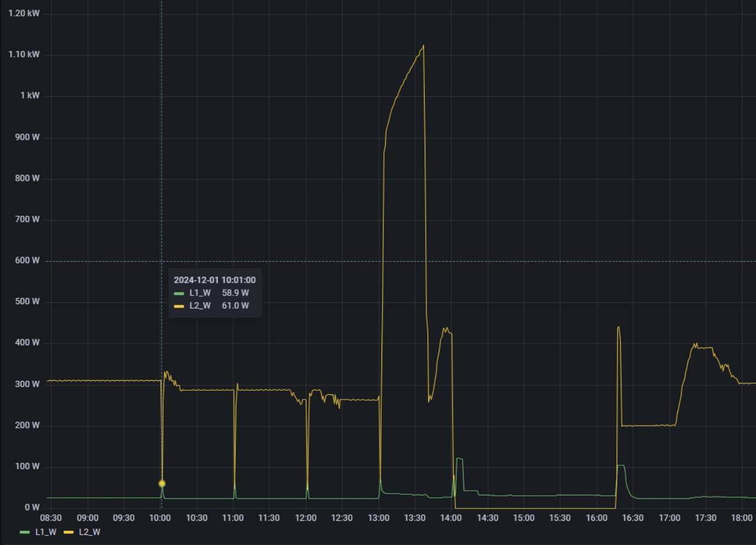Screen dimensions: 756x545
Task: Click the 400 W y-axis label
Action: coord(28,342)
